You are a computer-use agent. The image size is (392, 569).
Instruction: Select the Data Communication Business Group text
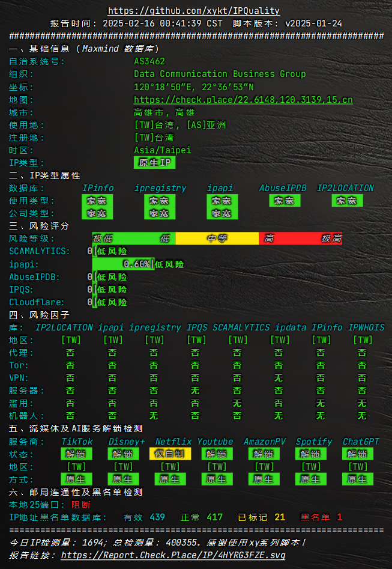pyautogui.click(x=220, y=74)
